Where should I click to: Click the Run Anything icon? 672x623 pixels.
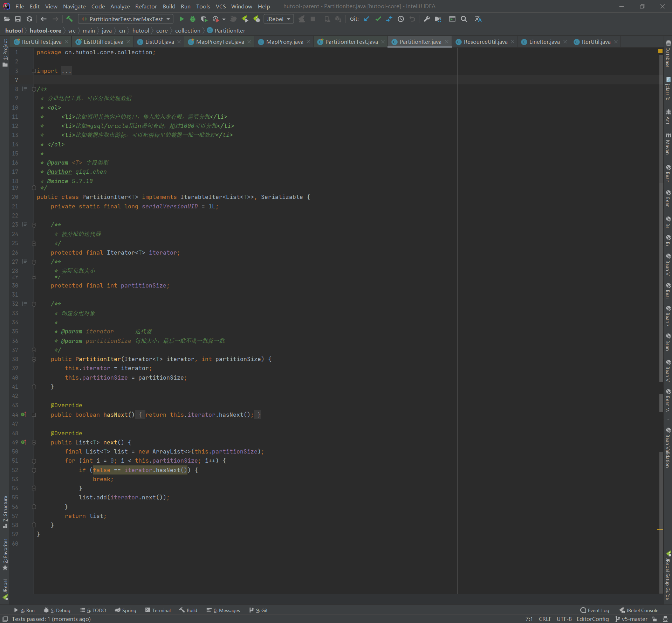(x=452, y=19)
